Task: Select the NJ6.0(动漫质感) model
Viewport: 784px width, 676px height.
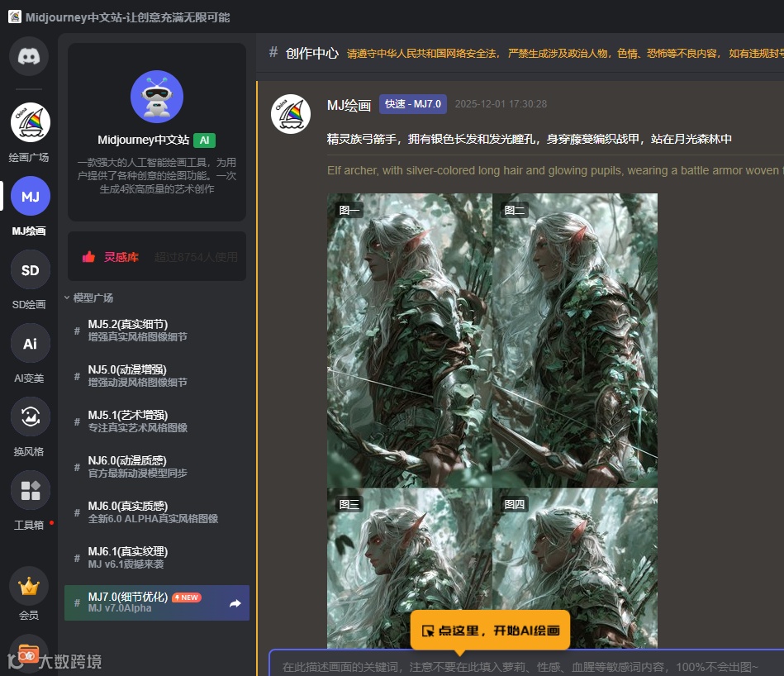Action: point(157,467)
